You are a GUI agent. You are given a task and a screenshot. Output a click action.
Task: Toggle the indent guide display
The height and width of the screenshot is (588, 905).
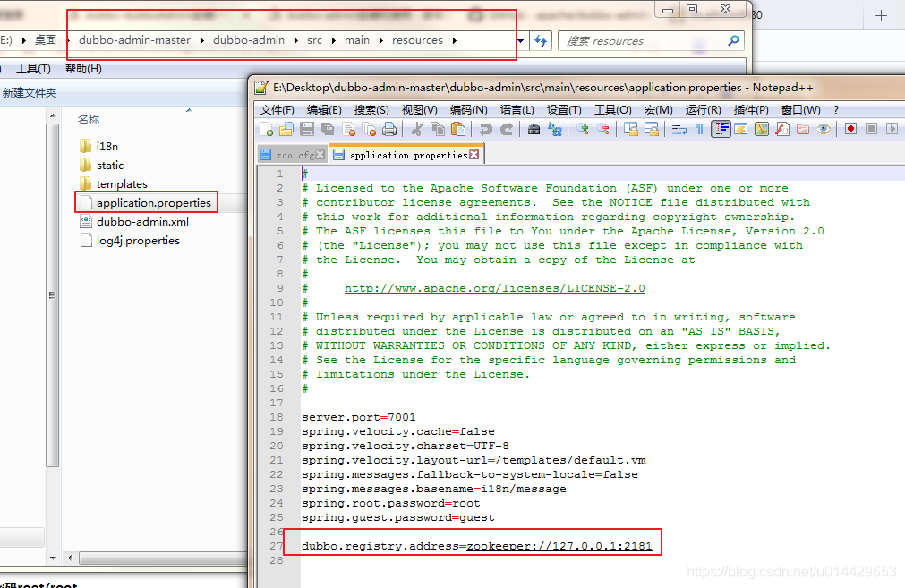tap(721, 129)
